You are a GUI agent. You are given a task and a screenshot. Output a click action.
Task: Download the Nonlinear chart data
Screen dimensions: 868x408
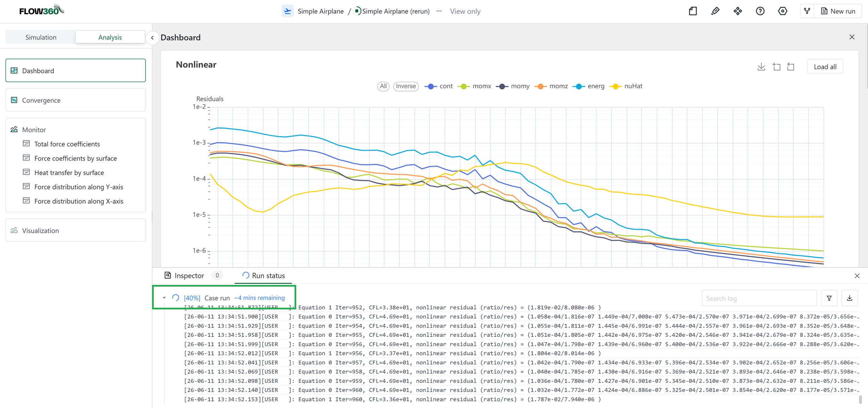click(x=762, y=67)
